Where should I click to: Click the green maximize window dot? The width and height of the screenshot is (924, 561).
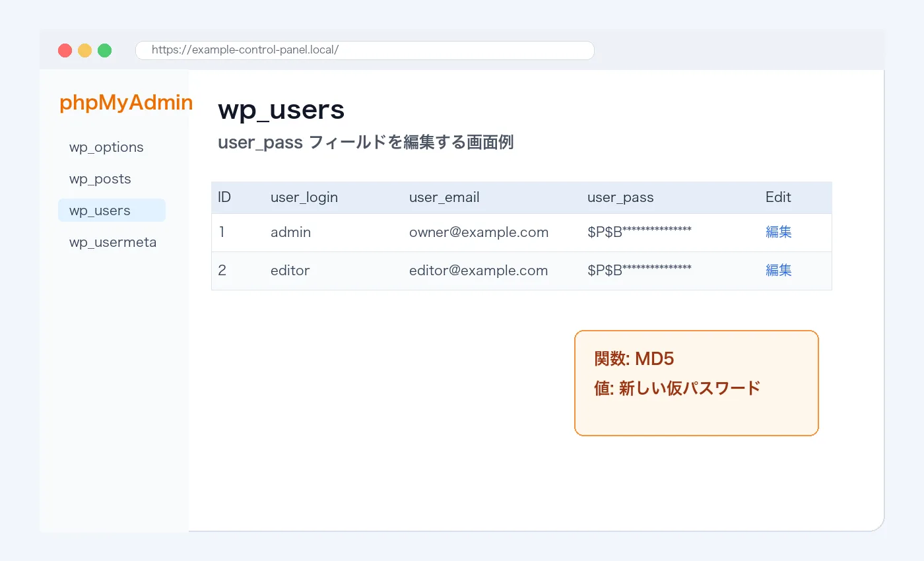(104, 50)
